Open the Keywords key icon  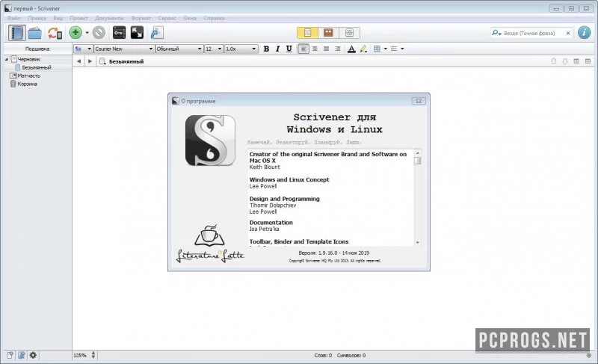point(119,33)
